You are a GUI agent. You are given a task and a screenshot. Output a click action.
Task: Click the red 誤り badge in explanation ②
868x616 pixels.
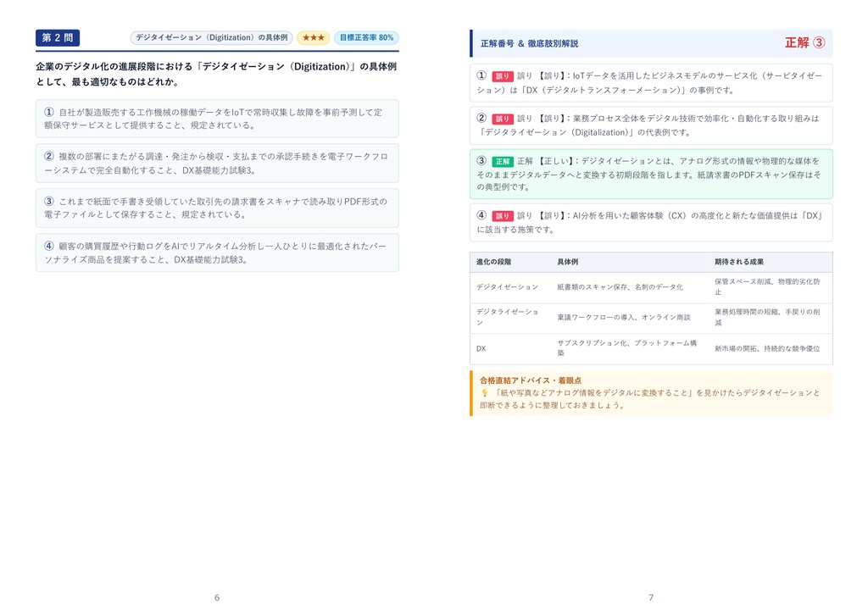pyautogui.click(x=502, y=119)
